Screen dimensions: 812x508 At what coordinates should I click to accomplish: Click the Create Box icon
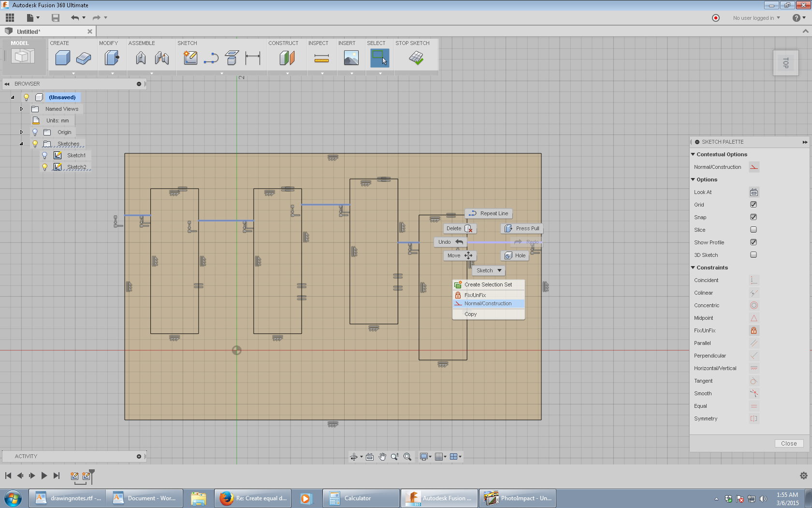pyautogui.click(x=63, y=59)
